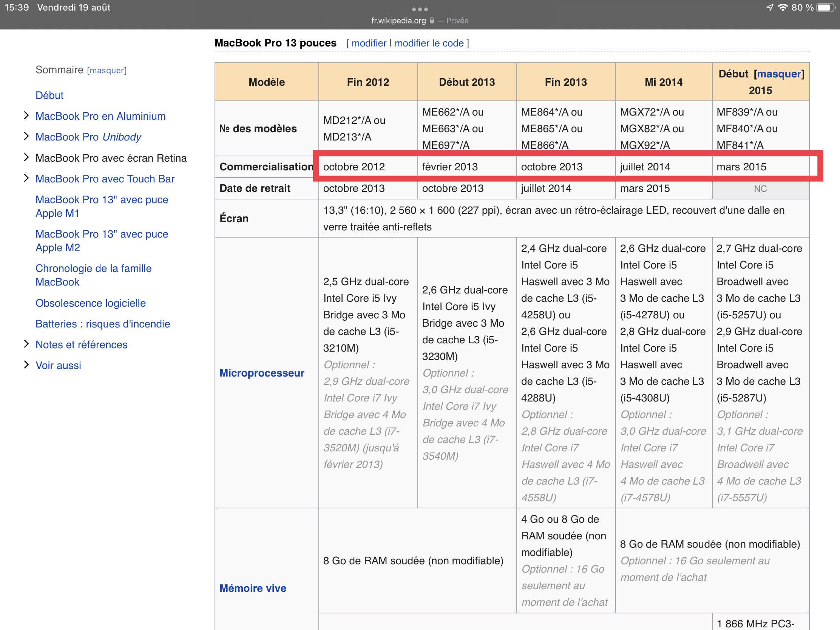The image size is (840, 630).
Task: Tap the Wi-Fi status icon
Action: tap(783, 8)
